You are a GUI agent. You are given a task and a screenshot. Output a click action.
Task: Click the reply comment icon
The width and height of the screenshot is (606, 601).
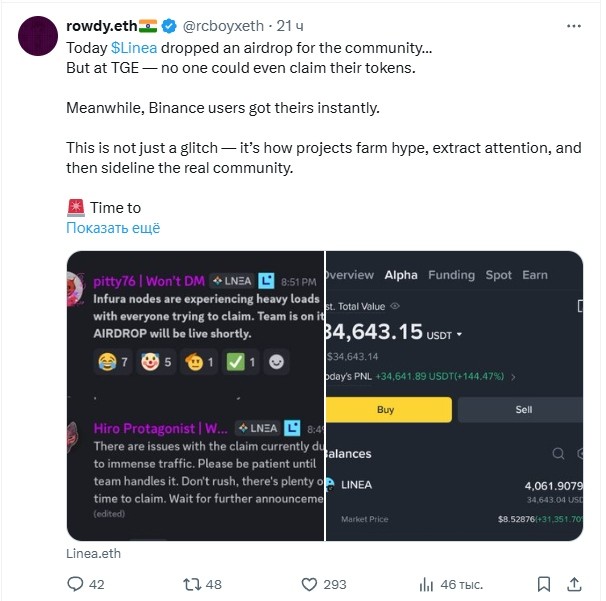(76, 584)
